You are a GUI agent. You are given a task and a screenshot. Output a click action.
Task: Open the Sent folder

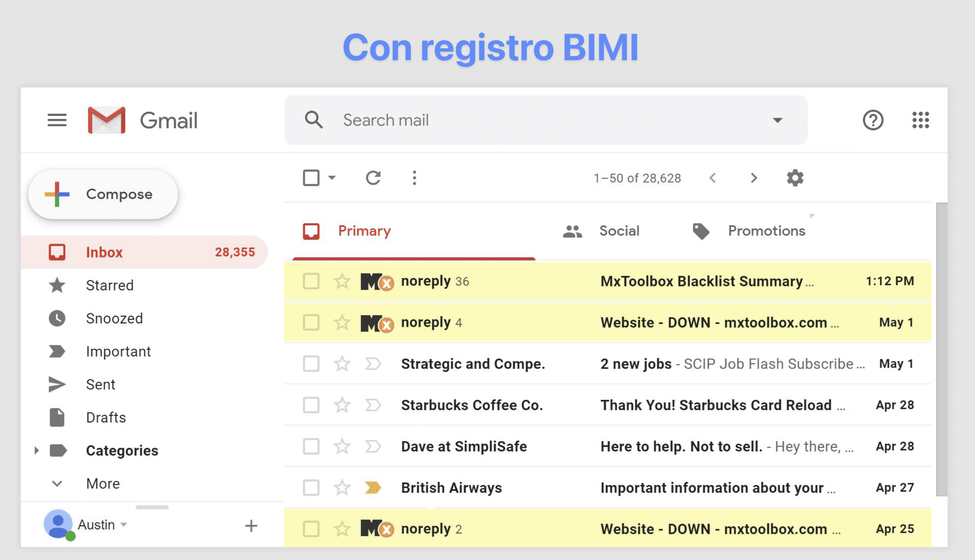click(144, 385)
